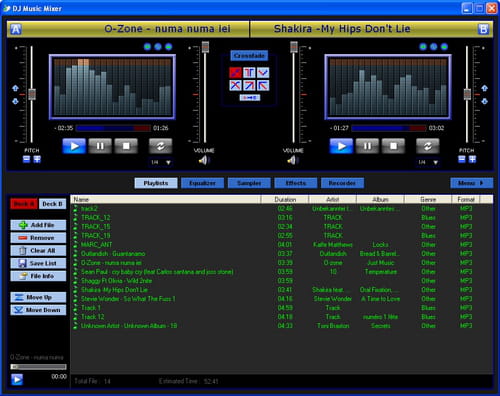Click the Deck A pitch up arrow
The image size is (500, 396).
tap(15, 88)
